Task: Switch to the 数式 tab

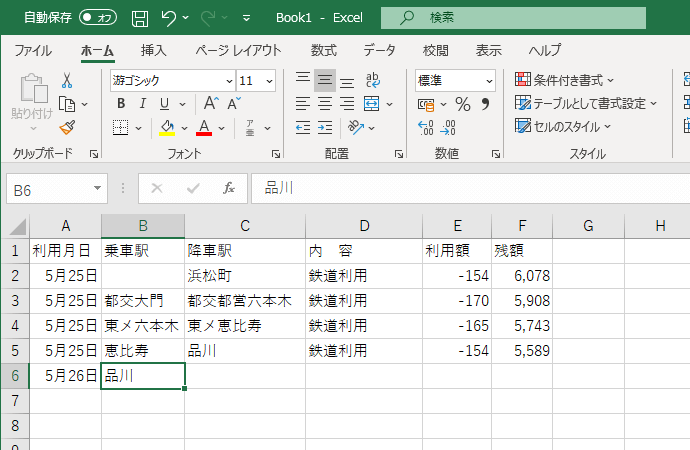Action: coord(324,51)
